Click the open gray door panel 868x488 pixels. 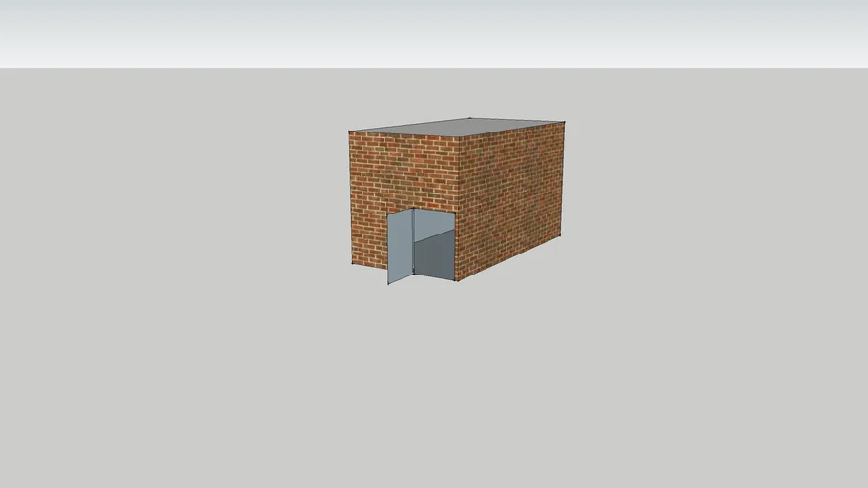(x=400, y=246)
